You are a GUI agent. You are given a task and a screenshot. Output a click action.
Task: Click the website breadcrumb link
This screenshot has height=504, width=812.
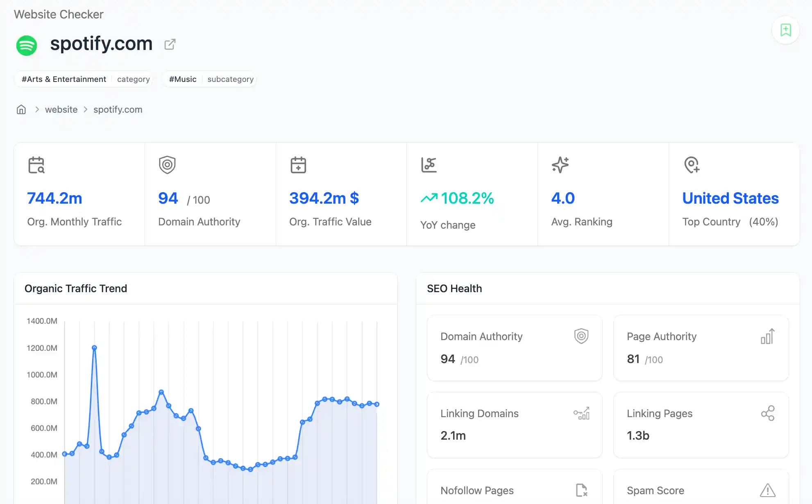(x=61, y=109)
